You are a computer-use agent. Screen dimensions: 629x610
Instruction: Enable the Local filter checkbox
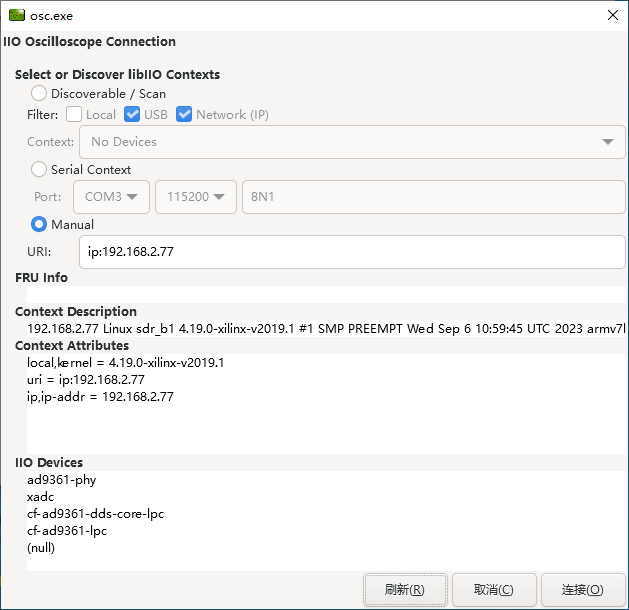pyautogui.click(x=75, y=114)
